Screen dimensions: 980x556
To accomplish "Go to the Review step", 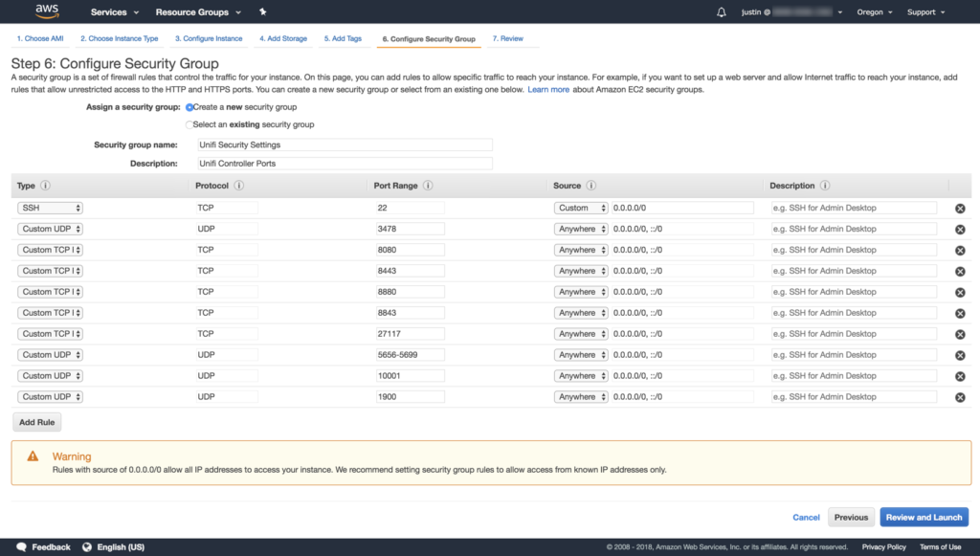I will pyautogui.click(x=508, y=38).
